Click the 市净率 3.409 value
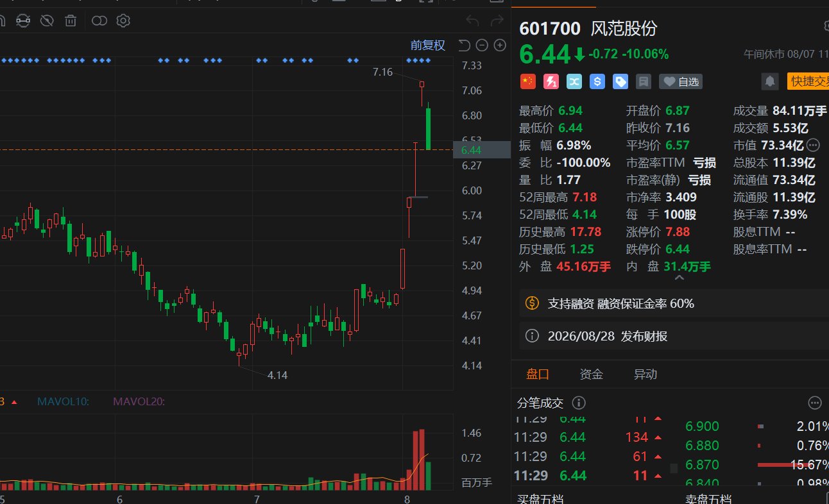829x504 pixels. 680,197
